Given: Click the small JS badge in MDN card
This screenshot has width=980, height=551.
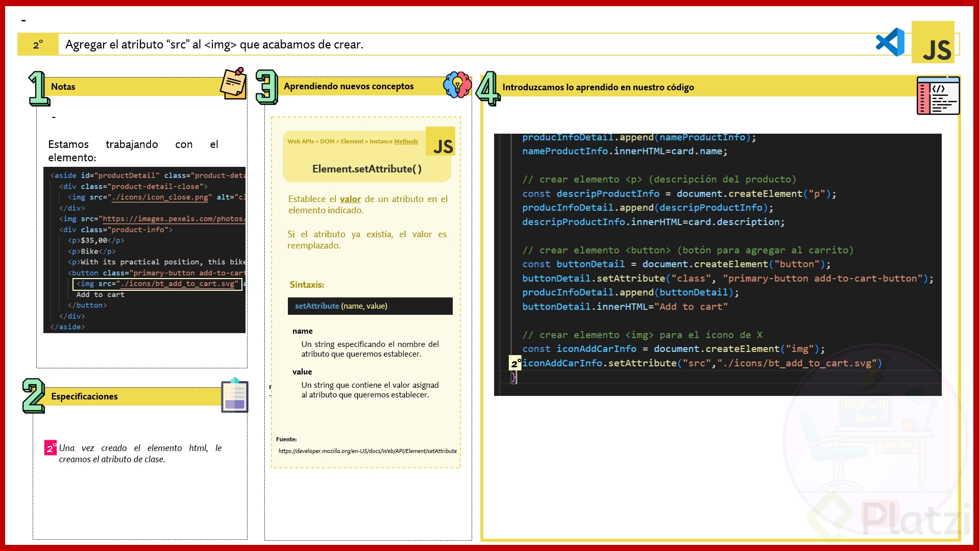Looking at the screenshot, I should [x=440, y=141].
